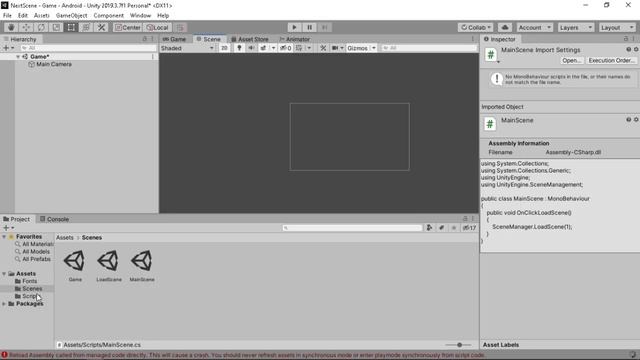Click the Open script button
Image resolution: width=640 pixels, height=360 pixels.
tap(571, 60)
